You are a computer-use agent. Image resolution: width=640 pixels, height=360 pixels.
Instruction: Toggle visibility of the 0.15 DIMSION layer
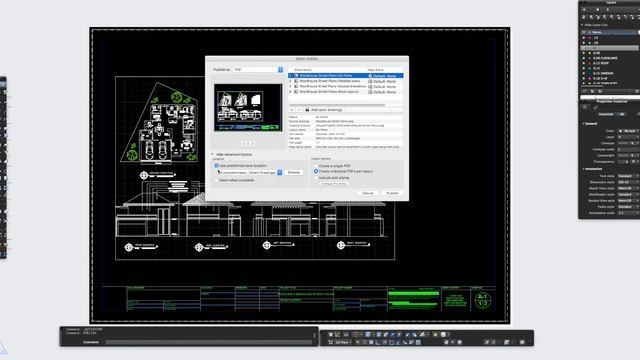[x=584, y=73]
